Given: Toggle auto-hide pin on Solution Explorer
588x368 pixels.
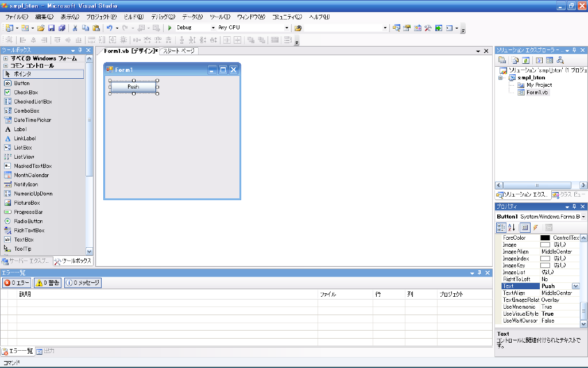Looking at the screenshot, I should (574, 50).
